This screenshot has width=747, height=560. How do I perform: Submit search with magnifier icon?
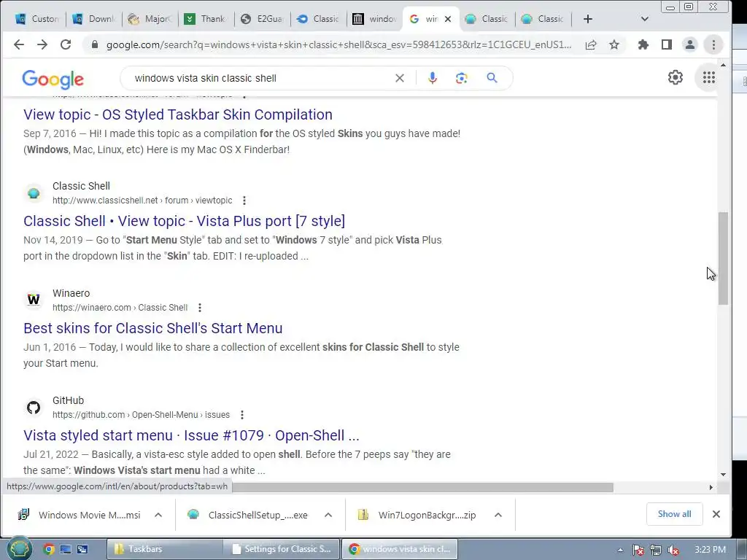point(492,77)
